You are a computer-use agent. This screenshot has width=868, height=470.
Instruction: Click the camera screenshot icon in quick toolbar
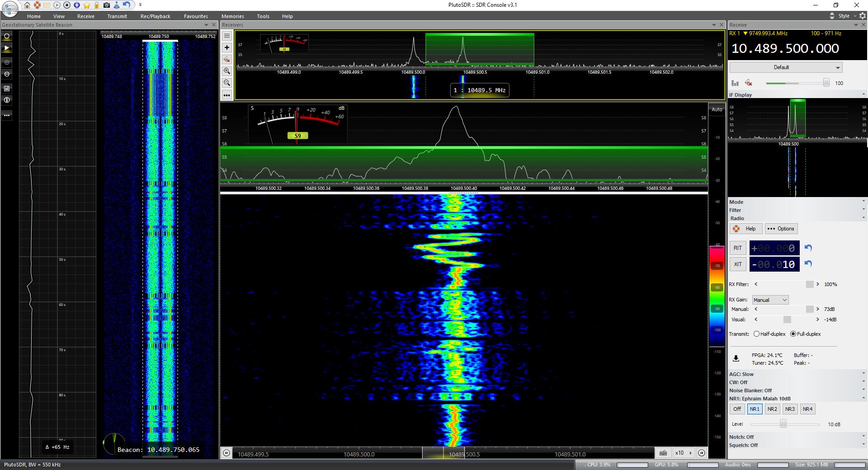(x=106, y=5)
